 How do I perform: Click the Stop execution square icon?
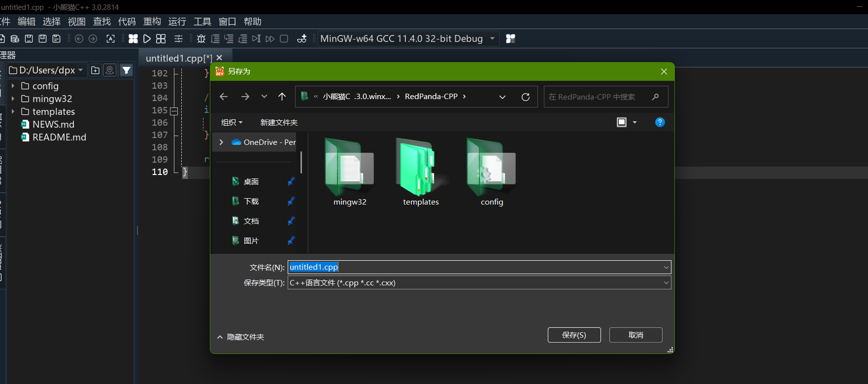point(284,38)
